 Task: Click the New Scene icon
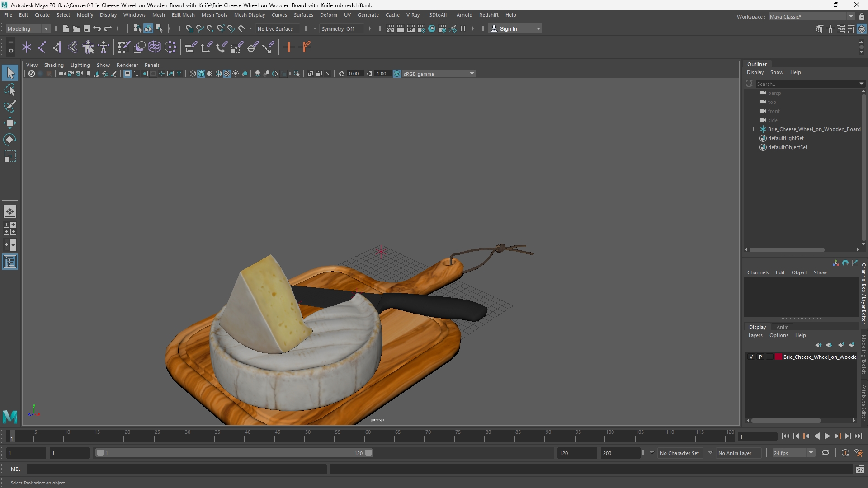[x=66, y=28]
